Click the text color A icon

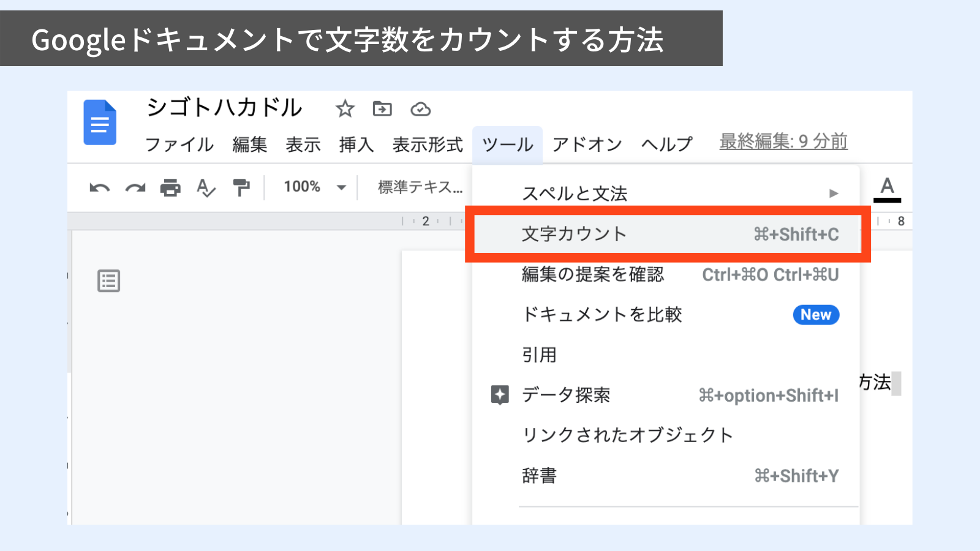point(887,189)
